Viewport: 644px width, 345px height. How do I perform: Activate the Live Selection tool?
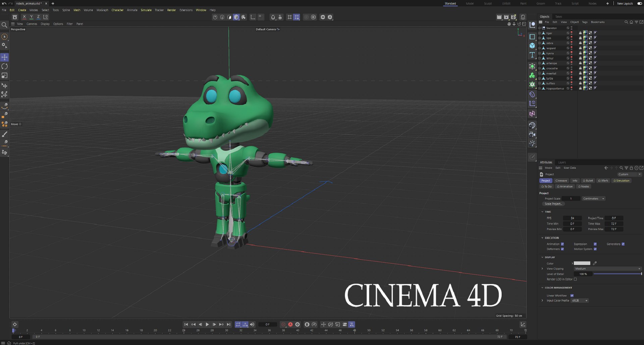tap(5, 37)
